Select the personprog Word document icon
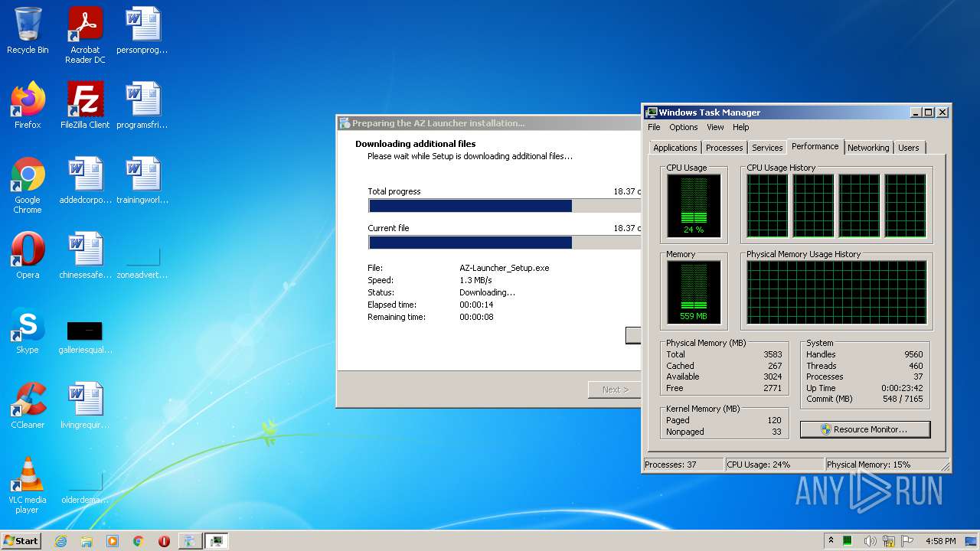980x551 pixels. tap(142, 31)
